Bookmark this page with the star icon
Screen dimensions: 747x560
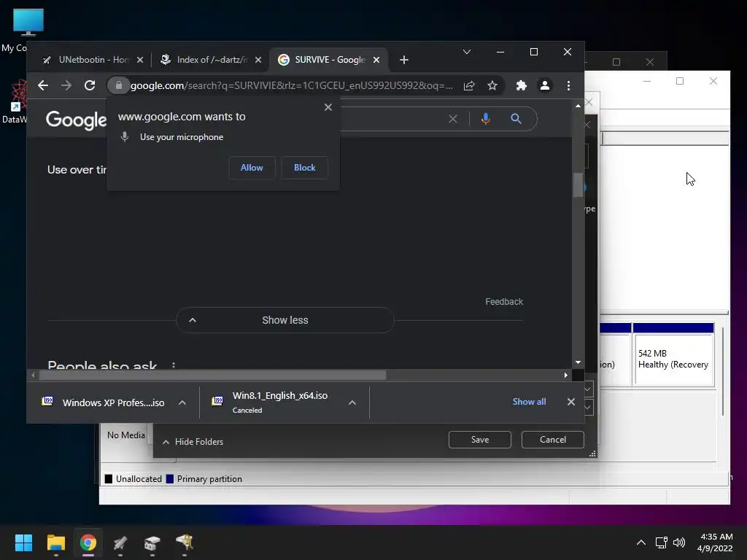tap(492, 86)
